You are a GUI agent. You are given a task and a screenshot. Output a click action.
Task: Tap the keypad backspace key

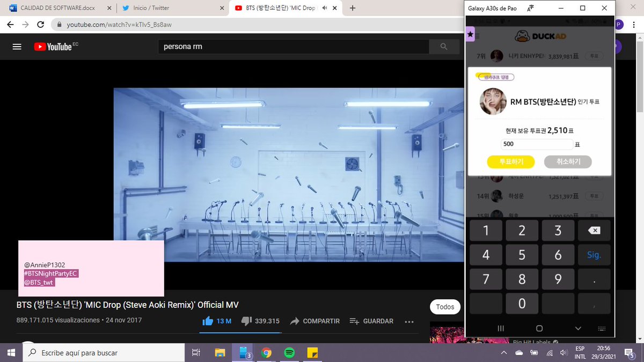594,231
